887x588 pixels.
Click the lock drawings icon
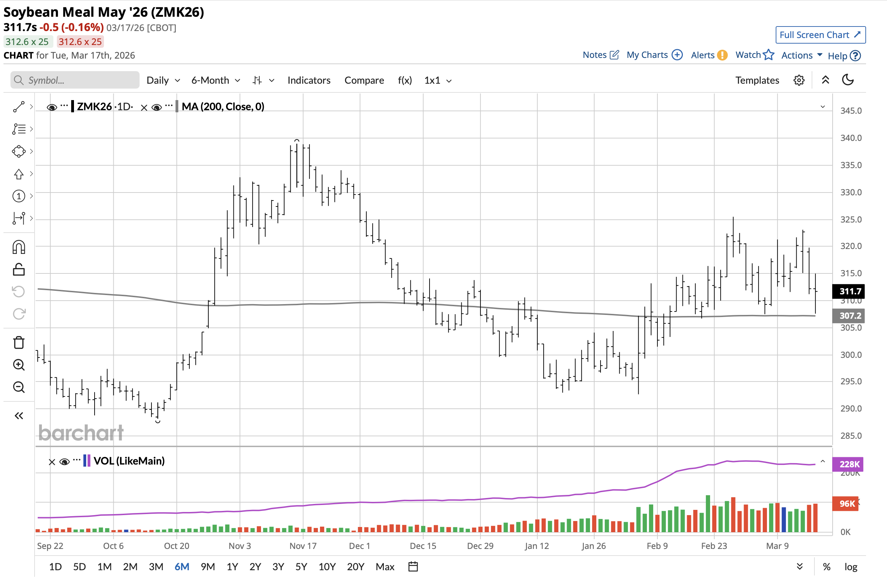click(x=19, y=269)
